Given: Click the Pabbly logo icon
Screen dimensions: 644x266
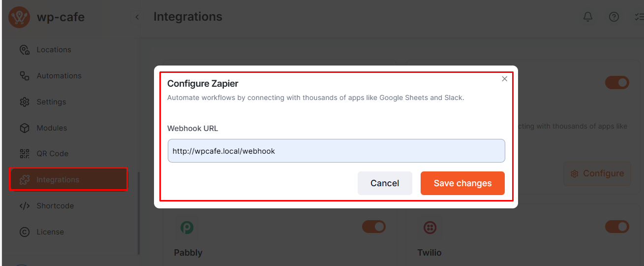Looking at the screenshot, I should point(187,227).
